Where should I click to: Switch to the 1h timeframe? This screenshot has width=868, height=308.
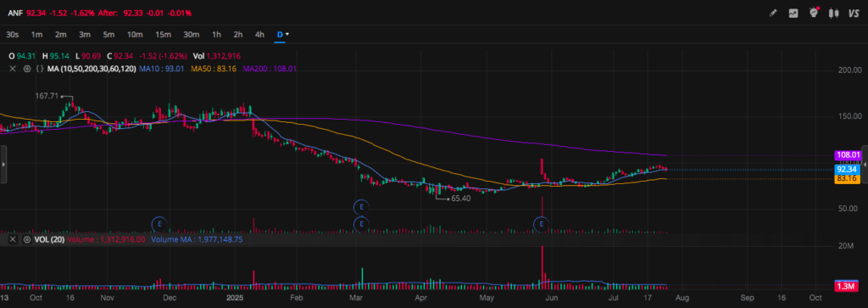coord(216,34)
